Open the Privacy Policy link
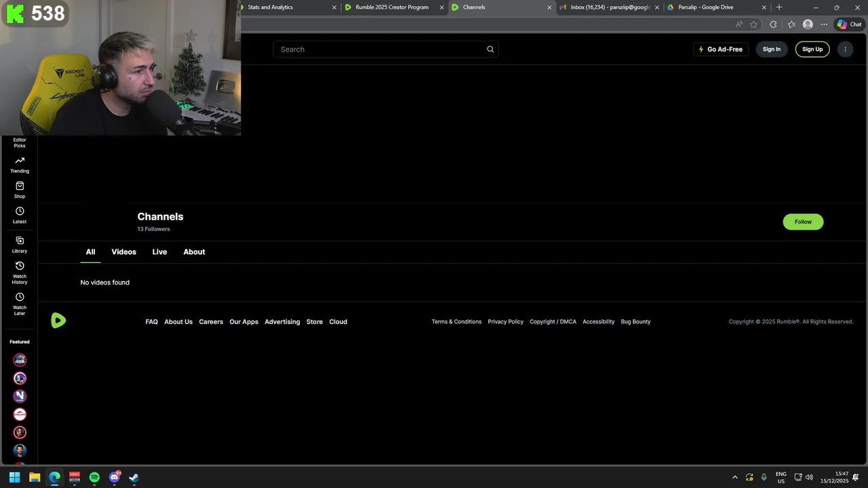The image size is (868, 488). point(506,322)
